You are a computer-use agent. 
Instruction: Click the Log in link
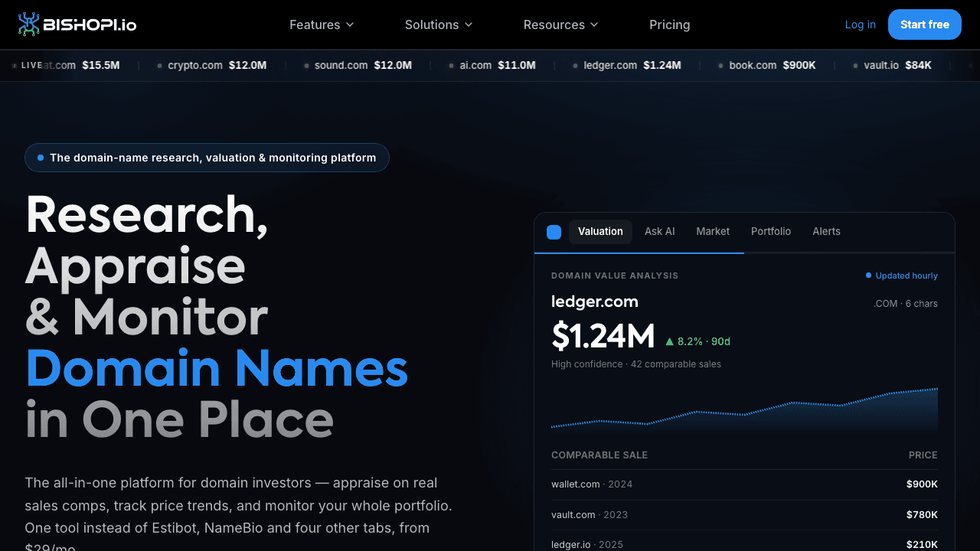(860, 24)
